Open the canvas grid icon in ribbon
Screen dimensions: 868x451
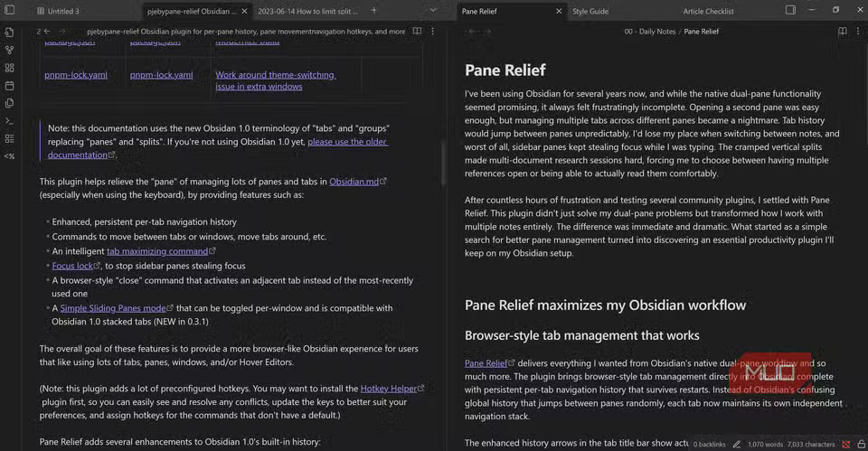click(9, 68)
